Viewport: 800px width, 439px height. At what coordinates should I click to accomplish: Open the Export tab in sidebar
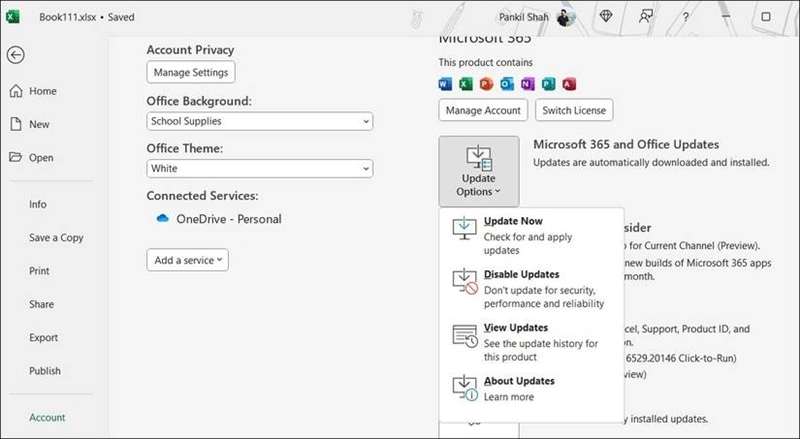point(44,338)
